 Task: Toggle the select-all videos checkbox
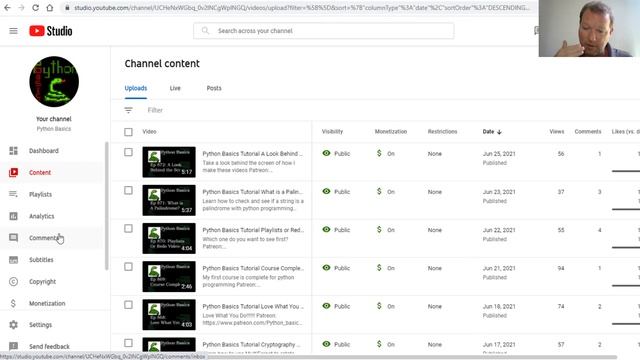128,132
